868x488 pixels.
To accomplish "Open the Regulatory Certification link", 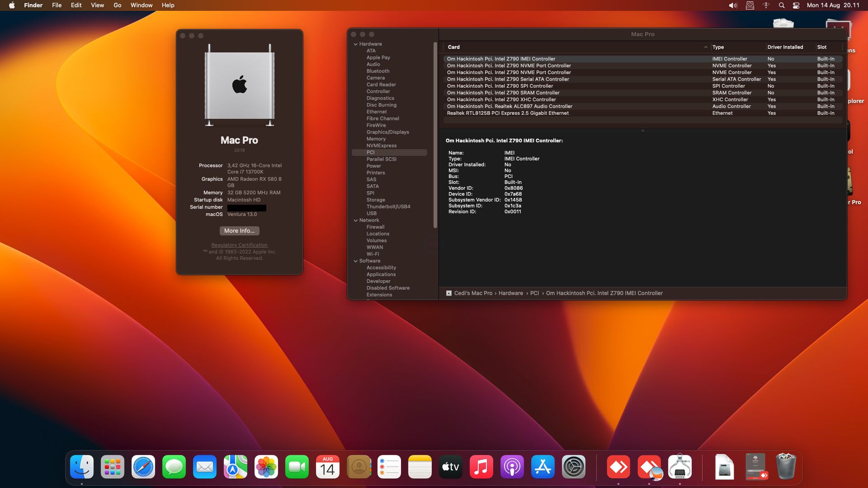I will click(239, 245).
